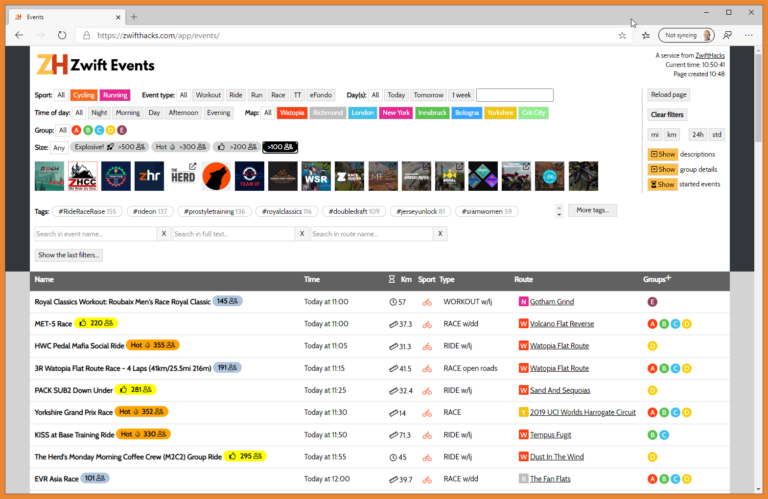Click the tags row stepper arrows

559,211
